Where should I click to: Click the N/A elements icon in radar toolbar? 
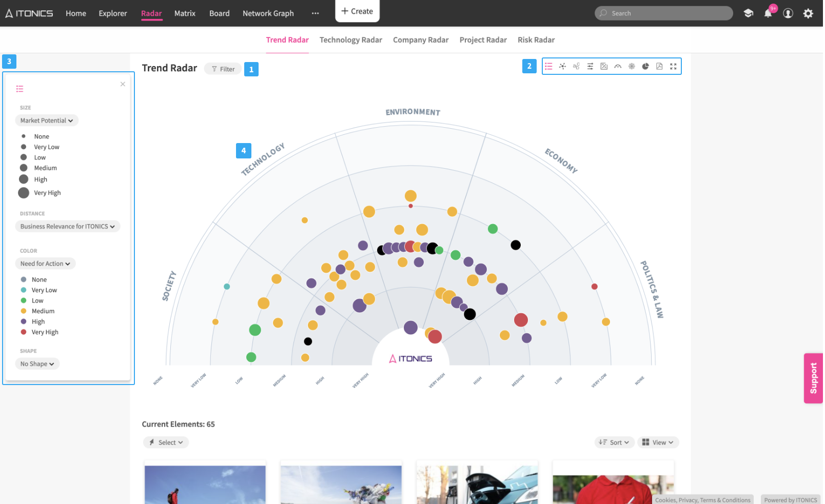(x=604, y=66)
